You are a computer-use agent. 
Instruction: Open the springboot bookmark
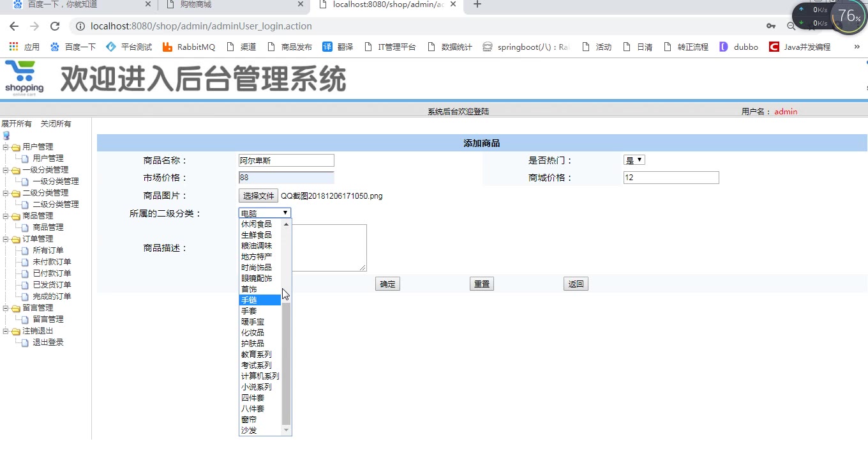tap(526, 47)
